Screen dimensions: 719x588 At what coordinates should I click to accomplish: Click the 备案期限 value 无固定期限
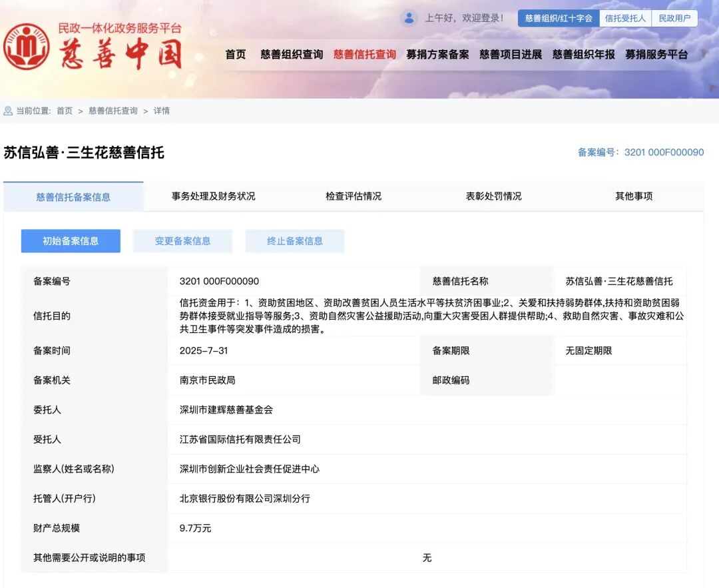point(589,351)
